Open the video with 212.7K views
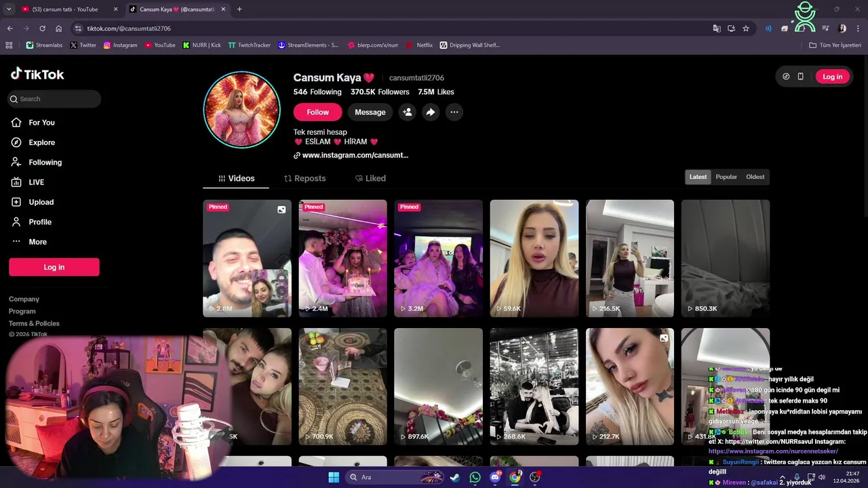The height and width of the screenshot is (488, 868). click(x=630, y=386)
